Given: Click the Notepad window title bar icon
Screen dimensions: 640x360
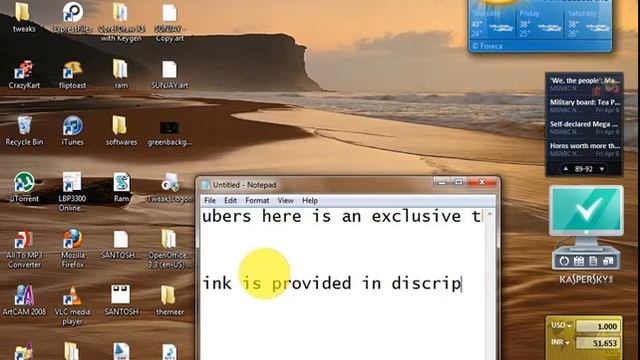Looking at the screenshot, I should tap(205, 185).
